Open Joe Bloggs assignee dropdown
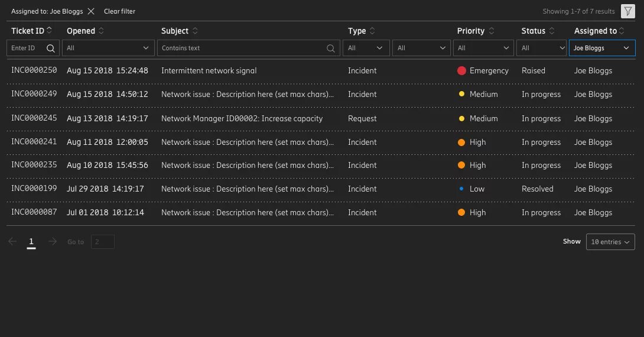The height and width of the screenshot is (337, 644). 601,48
